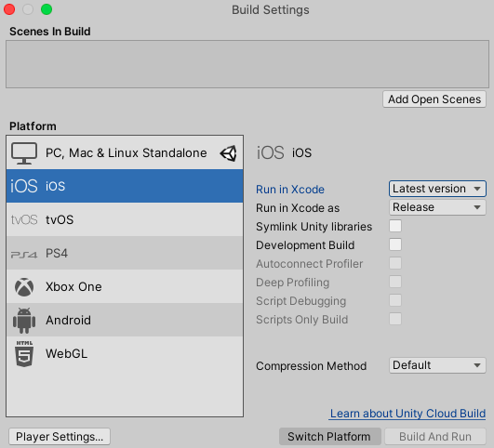The height and width of the screenshot is (448, 494).
Task: Toggle Scripts Only Build checkbox
Action: point(395,319)
